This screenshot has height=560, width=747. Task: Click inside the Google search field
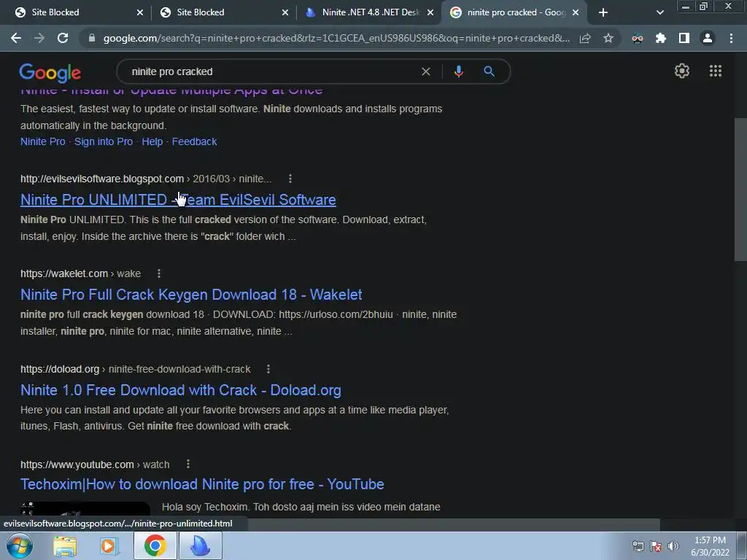click(x=271, y=71)
